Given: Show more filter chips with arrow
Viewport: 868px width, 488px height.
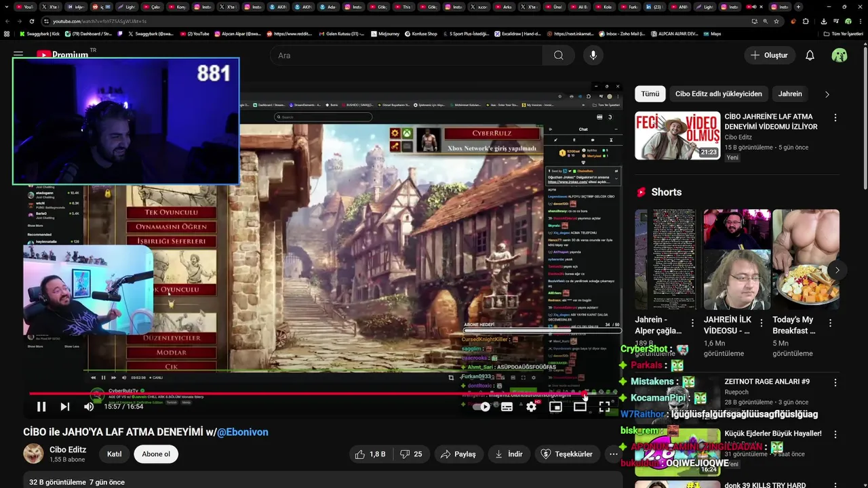Looking at the screenshot, I should pos(827,94).
